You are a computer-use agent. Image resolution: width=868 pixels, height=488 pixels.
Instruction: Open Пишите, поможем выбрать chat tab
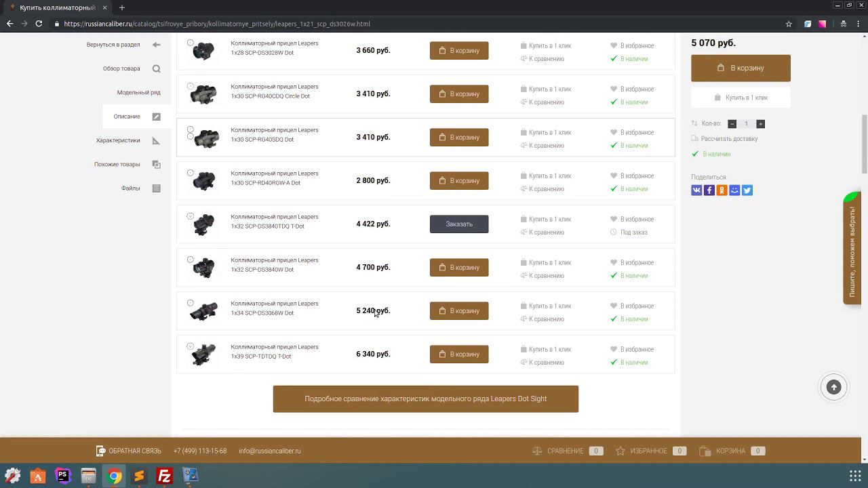pos(852,249)
